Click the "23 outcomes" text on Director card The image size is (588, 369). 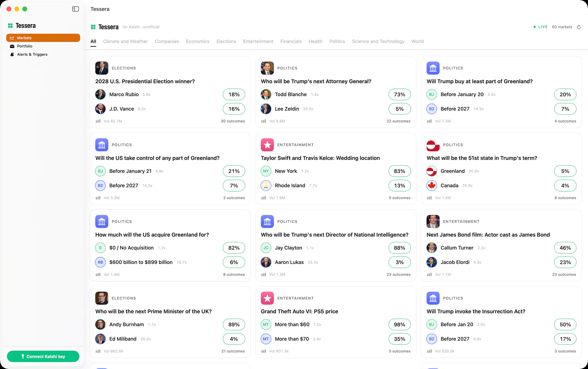[x=399, y=275]
